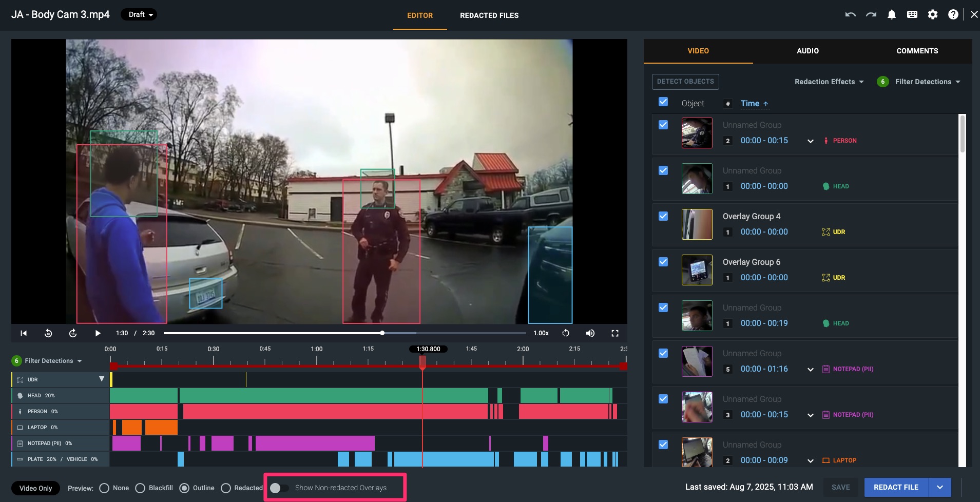The height and width of the screenshot is (502, 980).
Task: Open the notifications bell
Action: [892, 15]
